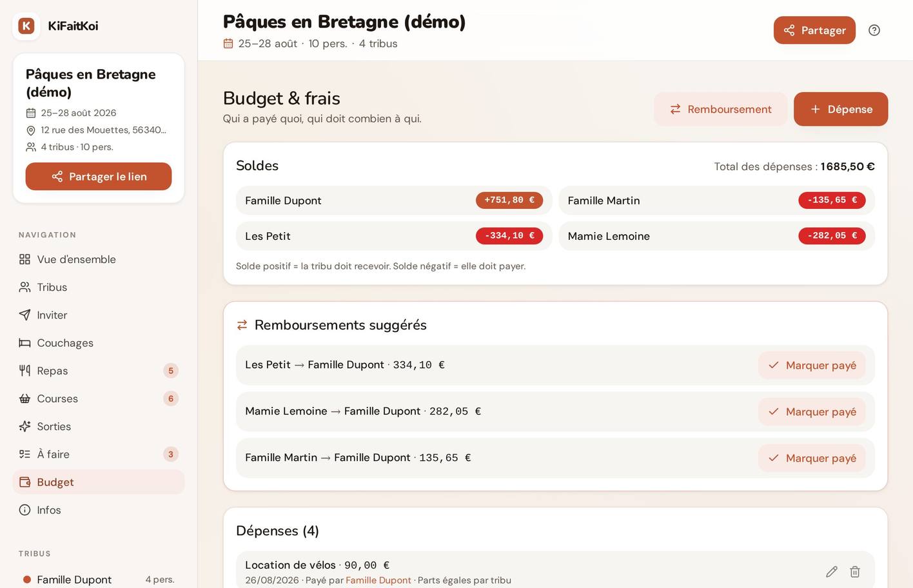Viewport: 913px width, 588px height.
Task: Mark Mamie Lemoine repayment as payé
Action: coord(812,411)
